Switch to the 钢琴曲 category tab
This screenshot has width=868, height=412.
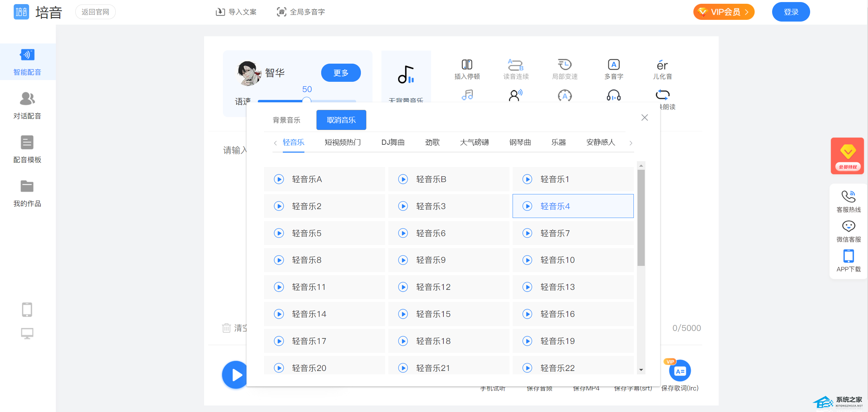click(520, 142)
